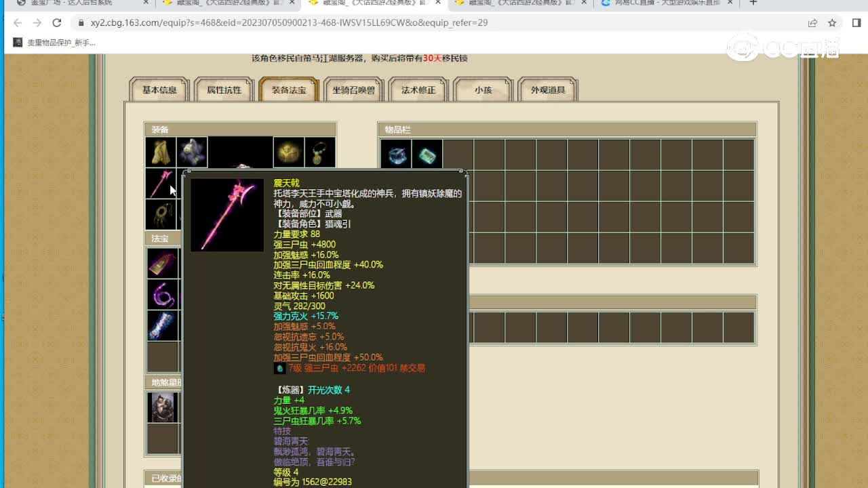Screen dimensions: 868x488
Task: Select the silver armor equipment icon
Action: [x=192, y=152]
